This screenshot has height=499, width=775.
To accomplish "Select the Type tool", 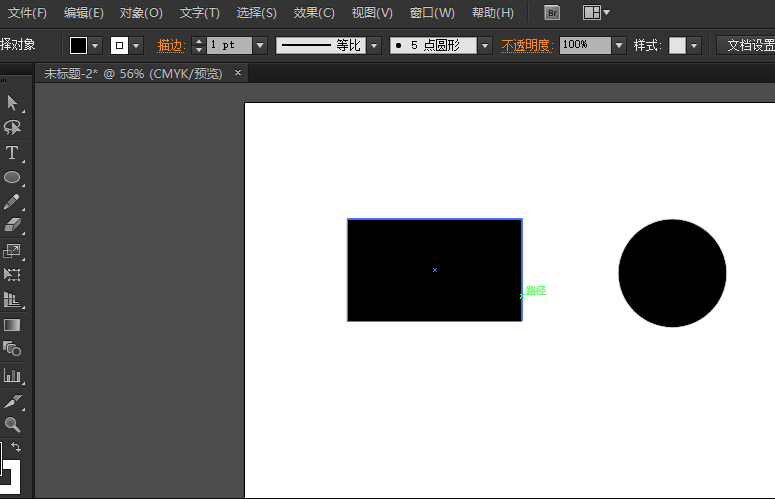I will (x=12, y=153).
